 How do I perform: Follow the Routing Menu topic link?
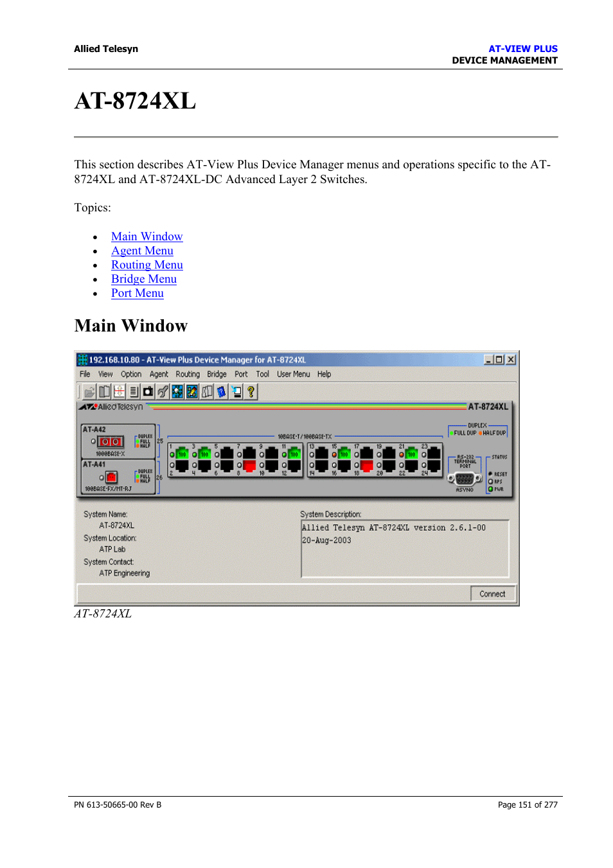[x=147, y=265]
